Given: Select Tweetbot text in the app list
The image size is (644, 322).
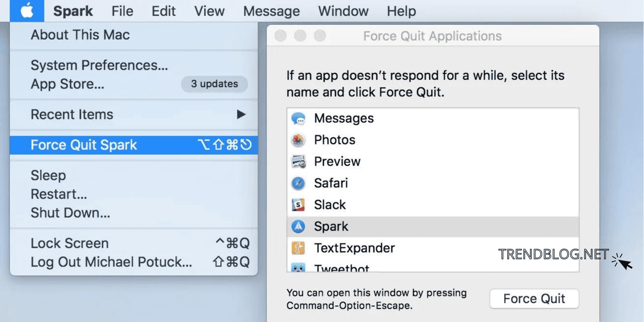Looking at the screenshot, I should [342, 268].
